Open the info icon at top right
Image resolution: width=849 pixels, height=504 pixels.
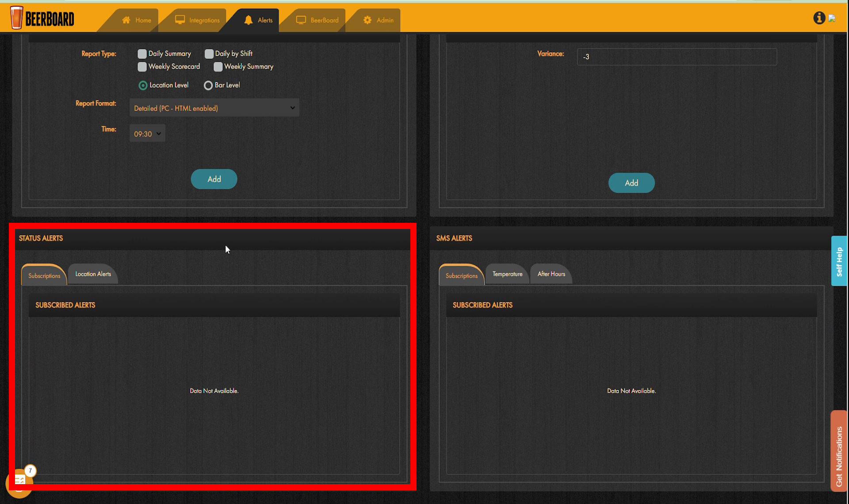pos(819,18)
